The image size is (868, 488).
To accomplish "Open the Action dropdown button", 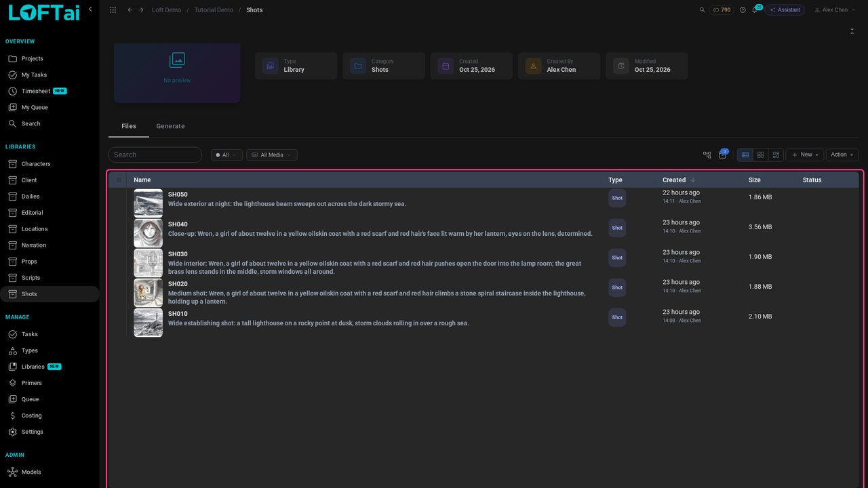I will pyautogui.click(x=842, y=155).
